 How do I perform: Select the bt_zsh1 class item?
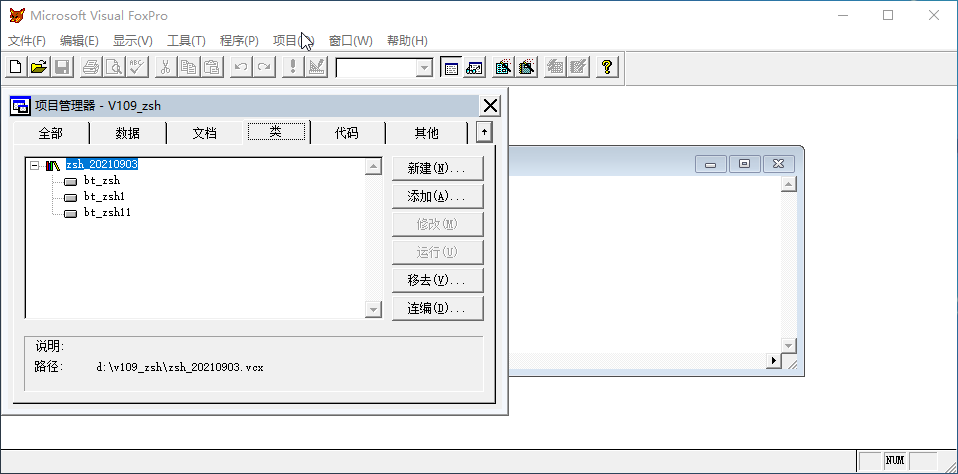104,197
